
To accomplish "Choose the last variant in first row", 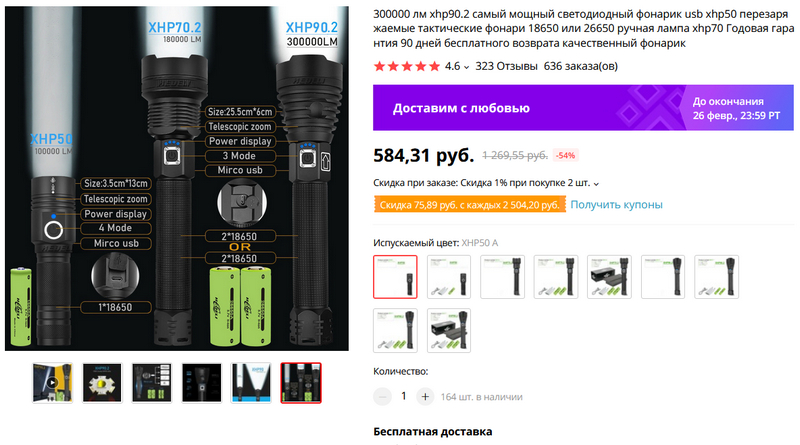I will (716, 277).
